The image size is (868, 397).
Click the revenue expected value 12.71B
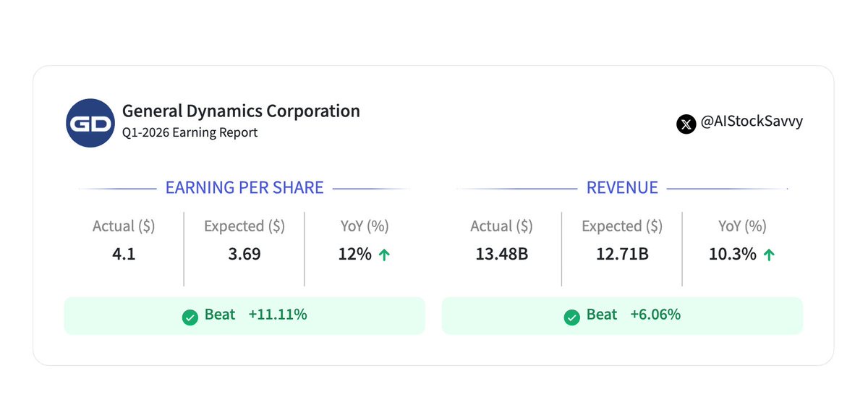pos(622,255)
